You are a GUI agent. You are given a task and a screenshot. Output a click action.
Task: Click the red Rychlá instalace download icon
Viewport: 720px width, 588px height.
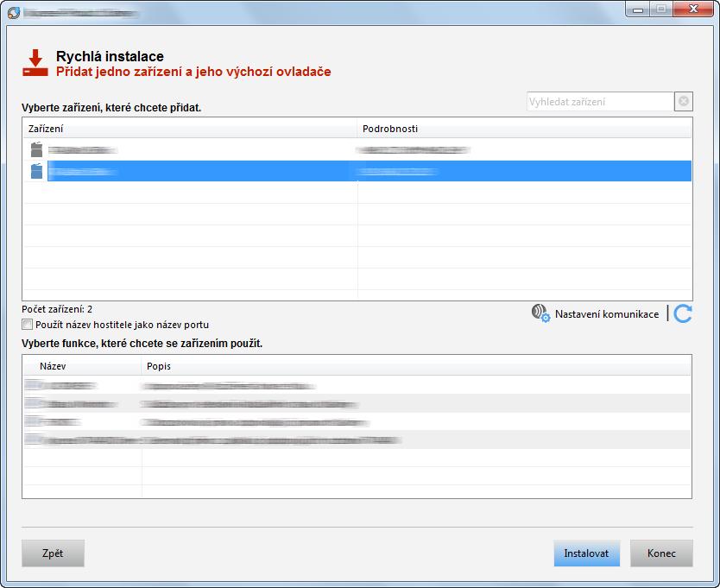point(35,63)
